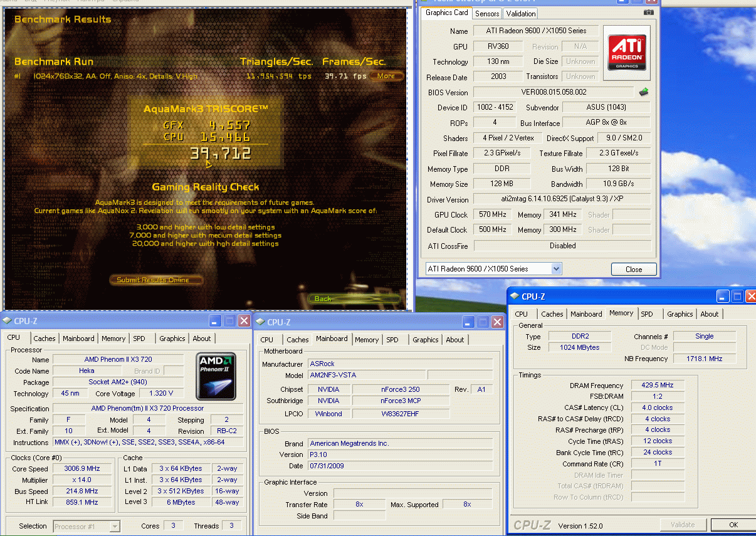Viewport: 756px width, 536px height.
Task: Open the SPD tab in the CPU-Z Phenom II window
Action: (139, 339)
